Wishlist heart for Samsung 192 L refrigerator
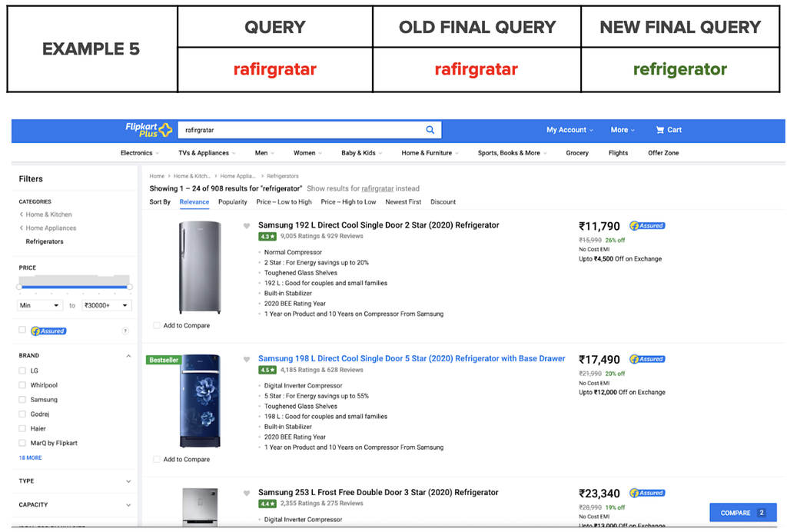 tap(247, 226)
